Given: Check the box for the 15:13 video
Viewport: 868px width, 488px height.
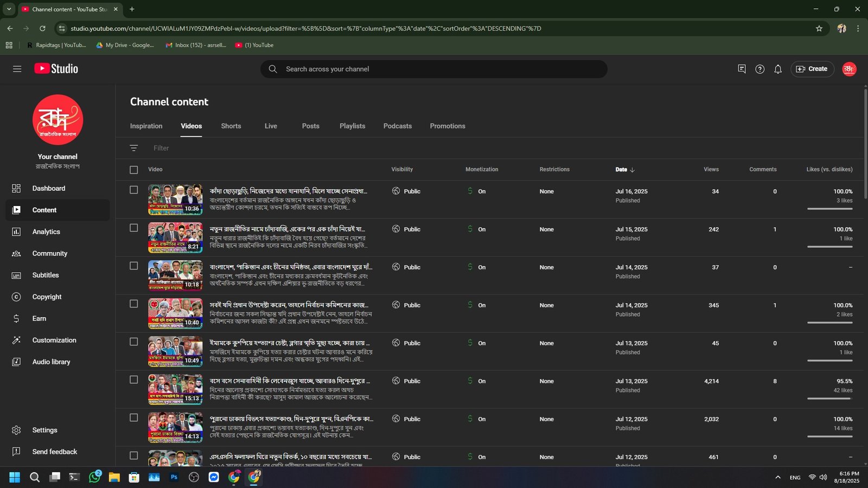Looking at the screenshot, I should 134,380.
